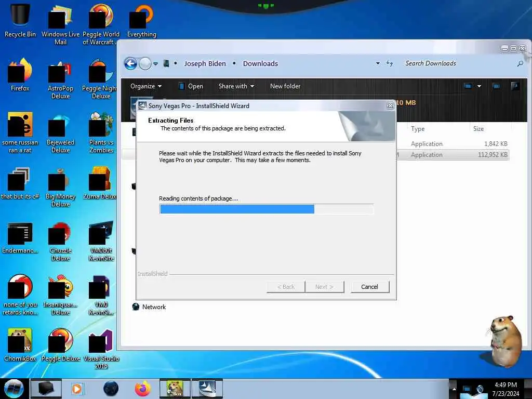
Task: Expand the address bar history dropdown
Action: click(x=378, y=63)
